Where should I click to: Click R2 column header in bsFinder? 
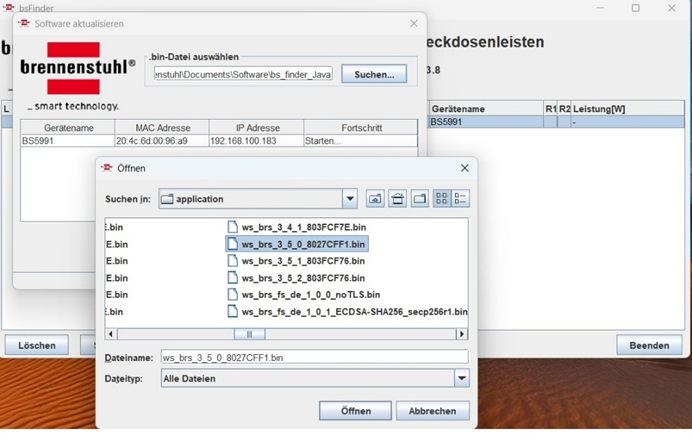click(x=564, y=109)
